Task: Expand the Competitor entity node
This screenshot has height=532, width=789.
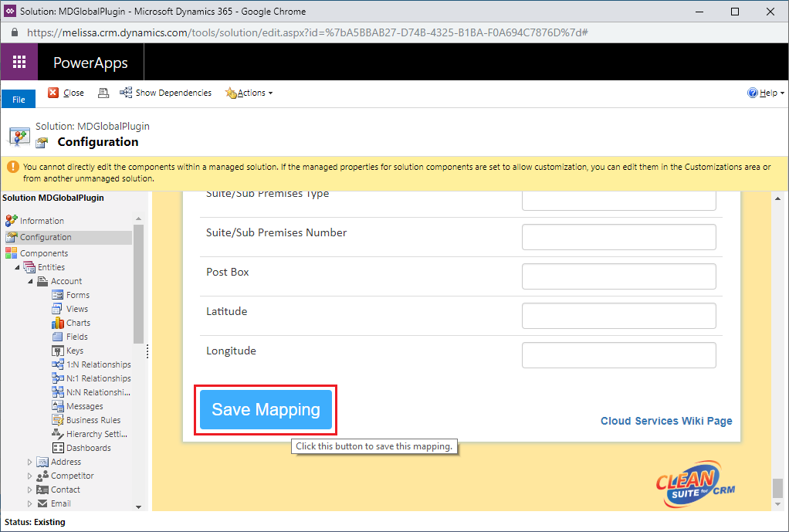Action: [x=29, y=476]
